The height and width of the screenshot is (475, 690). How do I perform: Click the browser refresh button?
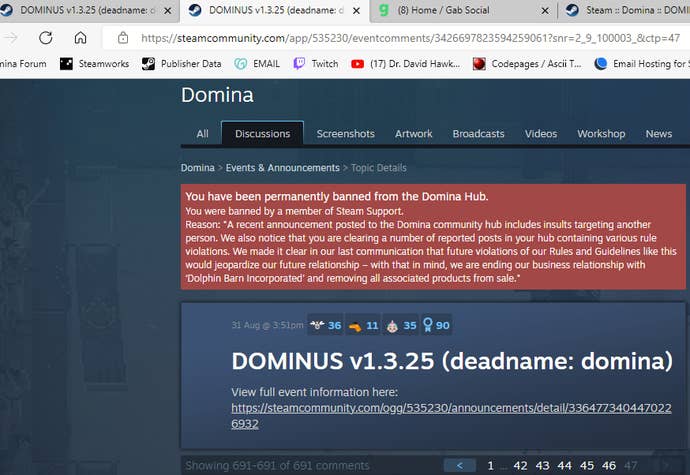click(46, 38)
